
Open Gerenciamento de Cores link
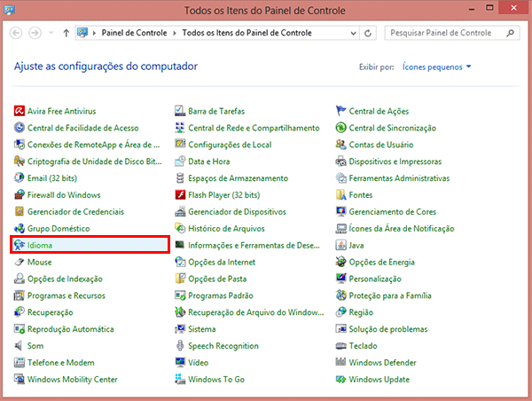tap(393, 211)
